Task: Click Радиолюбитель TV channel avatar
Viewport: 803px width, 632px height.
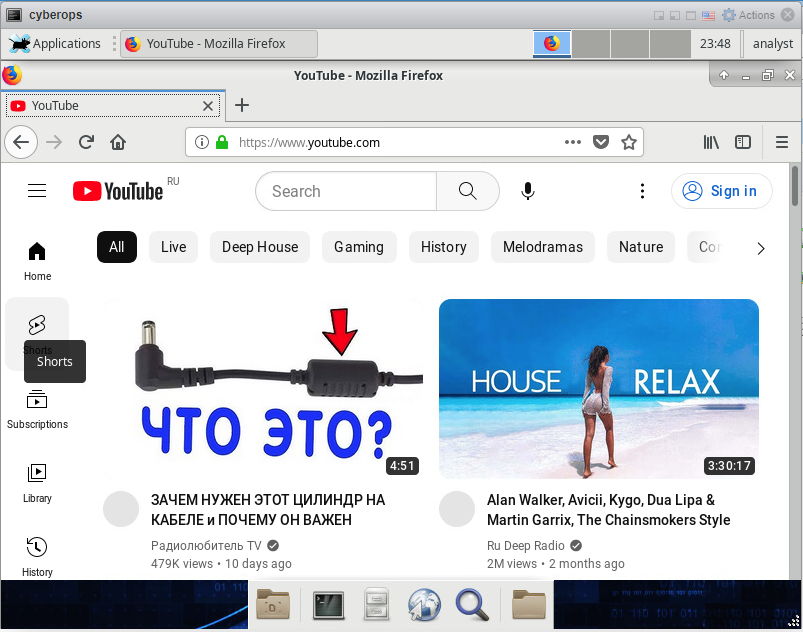Action: [x=121, y=509]
